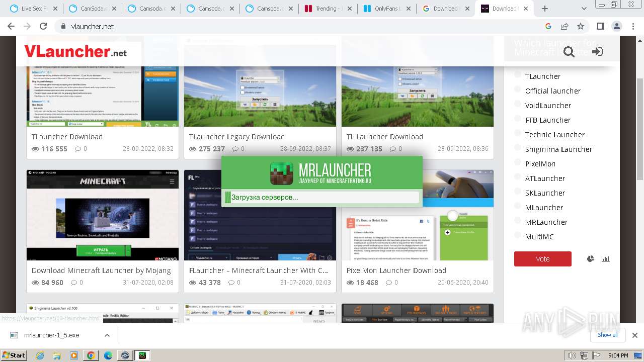Close the downloads bar

point(634,335)
